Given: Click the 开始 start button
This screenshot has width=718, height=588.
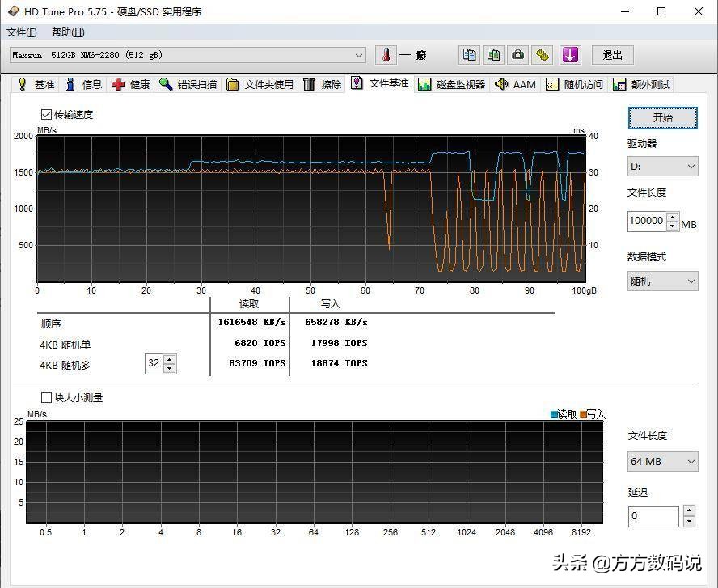Looking at the screenshot, I should [662, 117].
